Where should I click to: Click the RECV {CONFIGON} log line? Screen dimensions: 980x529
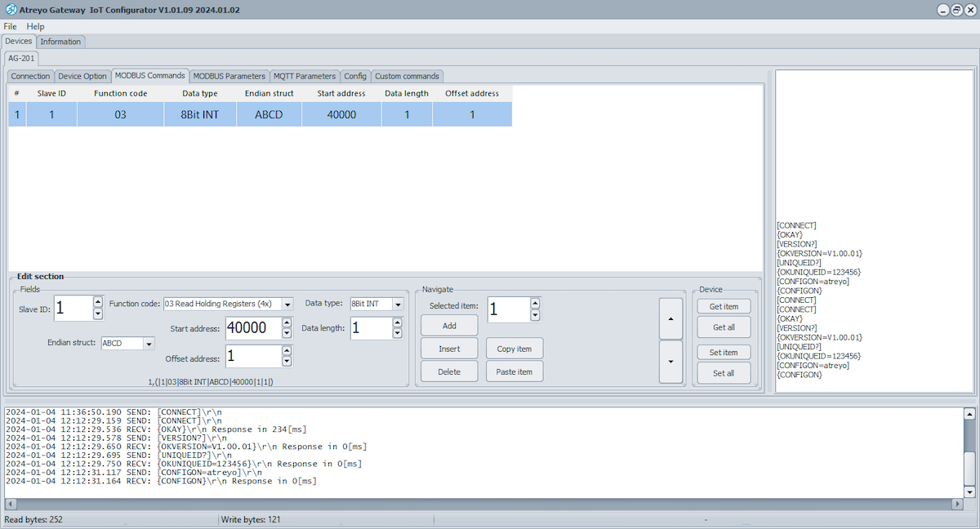(161, 481)
